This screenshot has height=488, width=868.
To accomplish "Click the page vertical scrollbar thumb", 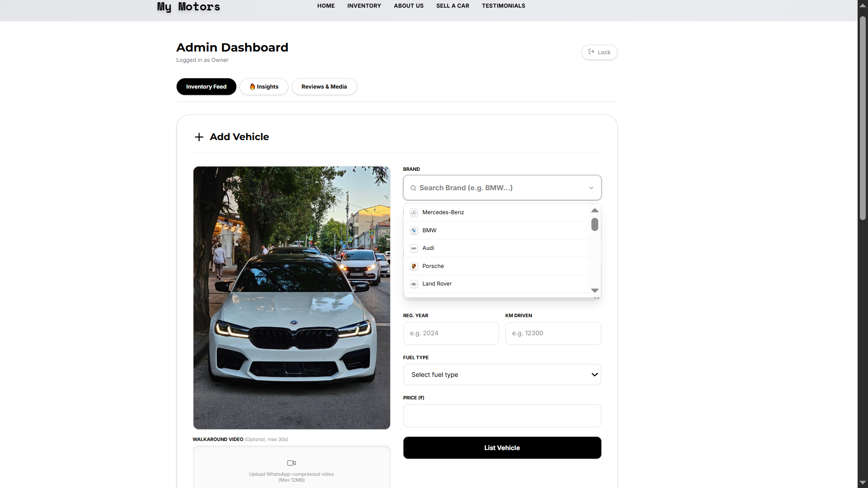I will coord(863,118).
